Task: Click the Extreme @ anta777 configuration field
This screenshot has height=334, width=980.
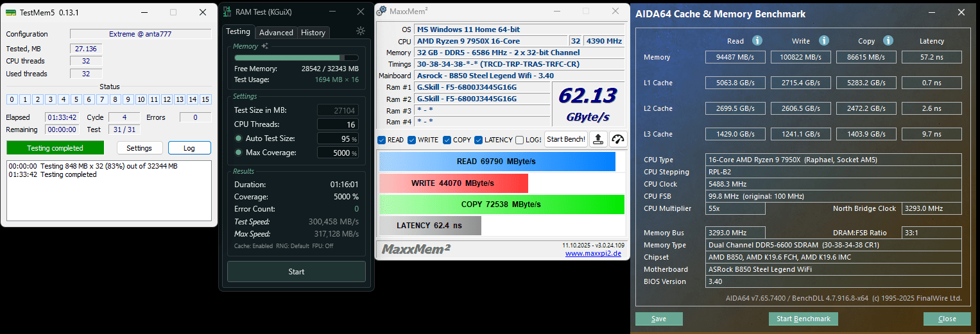Action: 141,34
